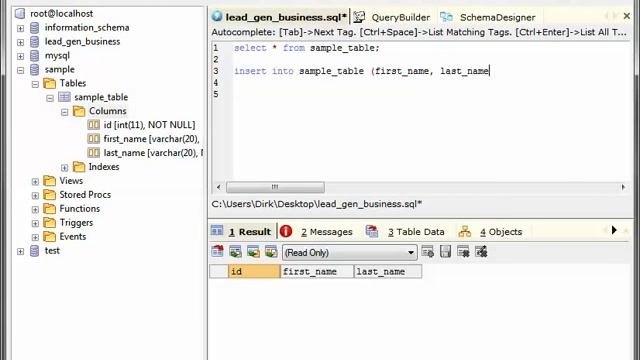This screenshot has height=360, width=640.
Task: Click the first_name column icon
Action: coord(93,139)
